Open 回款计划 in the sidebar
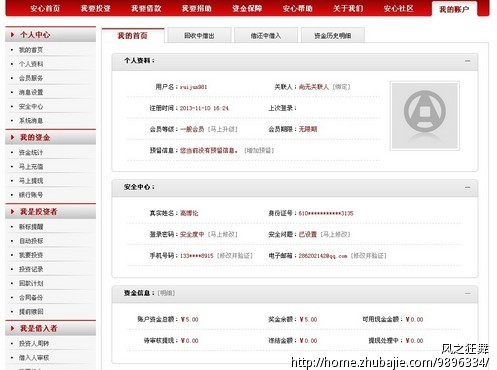The image size is (497, 370). coord(31,284)
